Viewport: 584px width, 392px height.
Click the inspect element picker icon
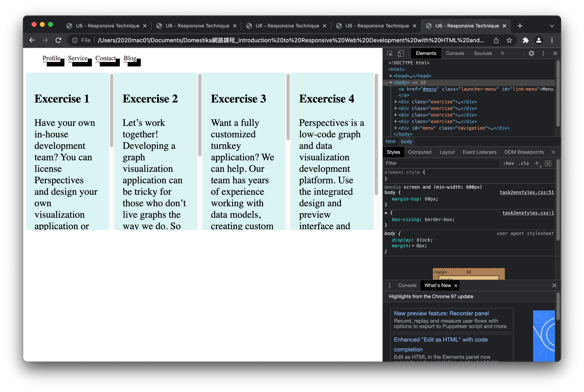tap(390, 53)
